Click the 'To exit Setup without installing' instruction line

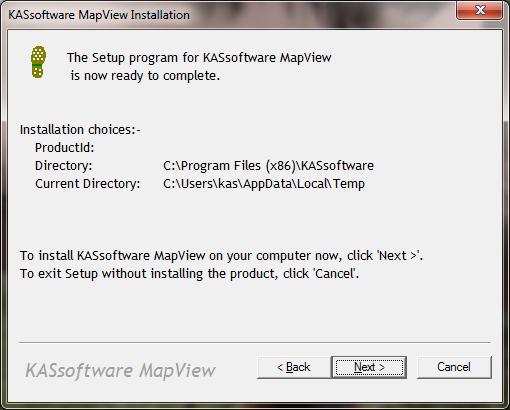pos(189,274)
